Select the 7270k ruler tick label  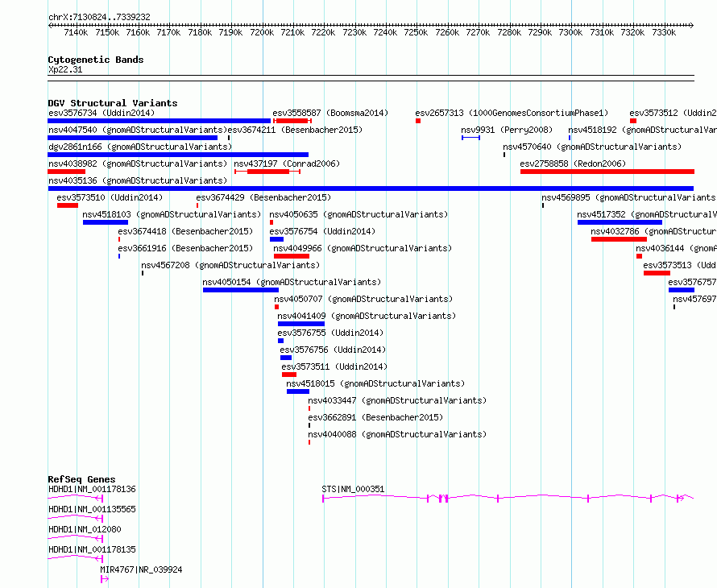point(478,32)
